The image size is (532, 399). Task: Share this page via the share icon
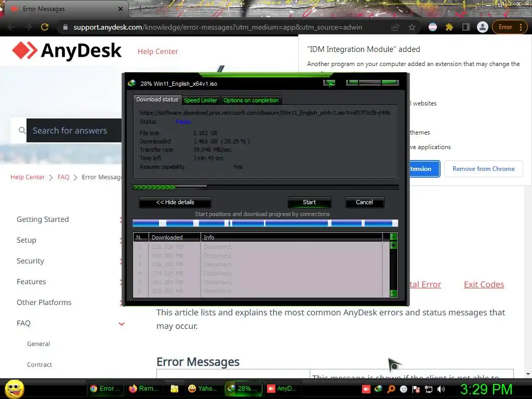click(395, 27)
